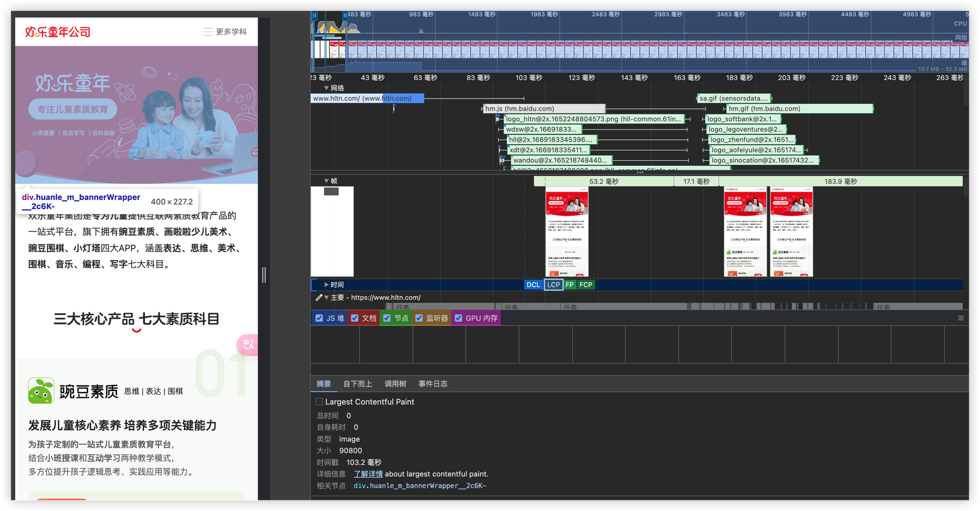Grab the pane divider resize handle
This screenshot has width=980, height=511.
264,275
